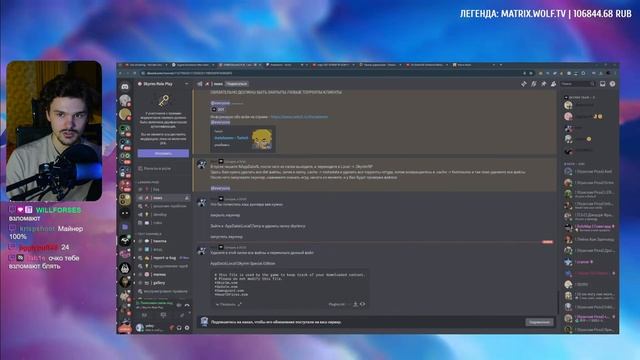Toggle mute microphone in user panel

[x=172, y=328]
